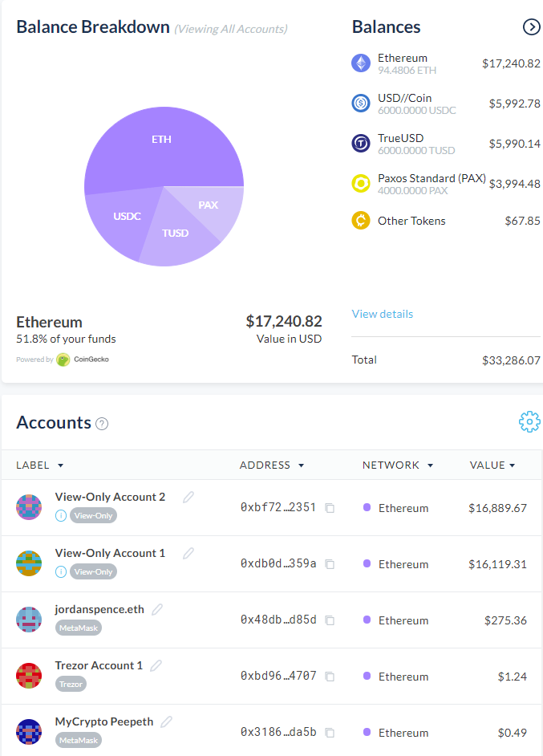This screenshot has height=756, width=543.
Task: Click Ethereum network for Trezor Account 1
Action: tap(395, 677)
